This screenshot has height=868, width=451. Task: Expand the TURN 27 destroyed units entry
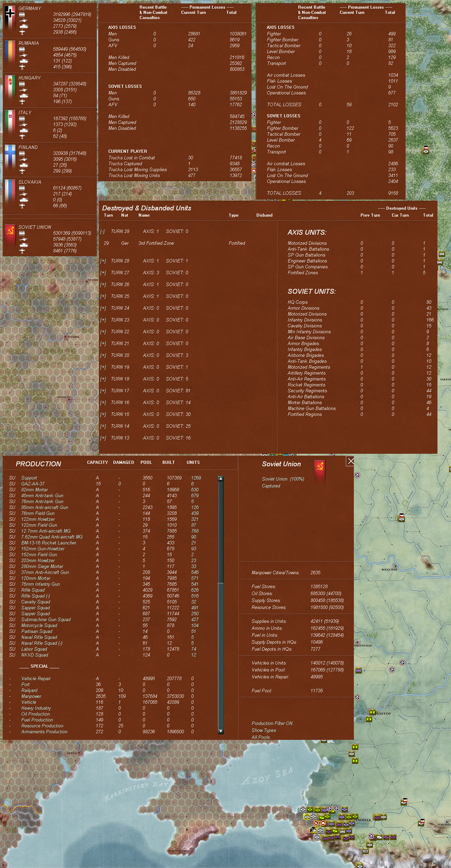(x=103, y=273)
